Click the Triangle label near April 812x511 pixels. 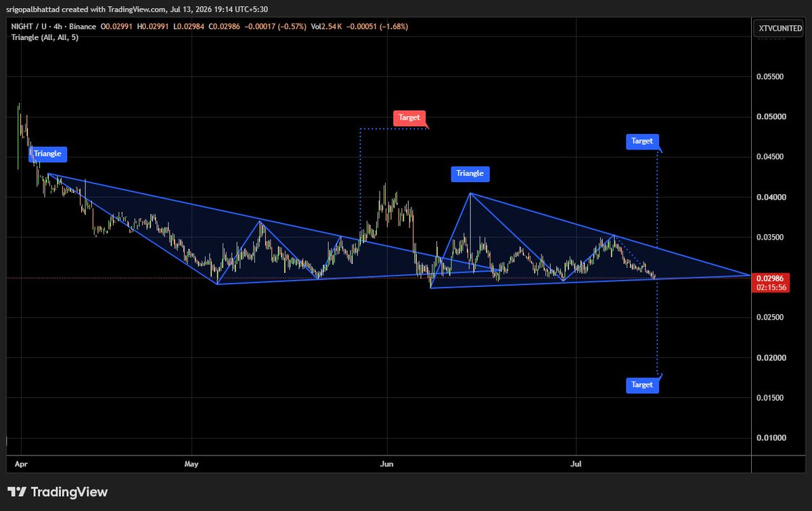(x=48, y=154)
